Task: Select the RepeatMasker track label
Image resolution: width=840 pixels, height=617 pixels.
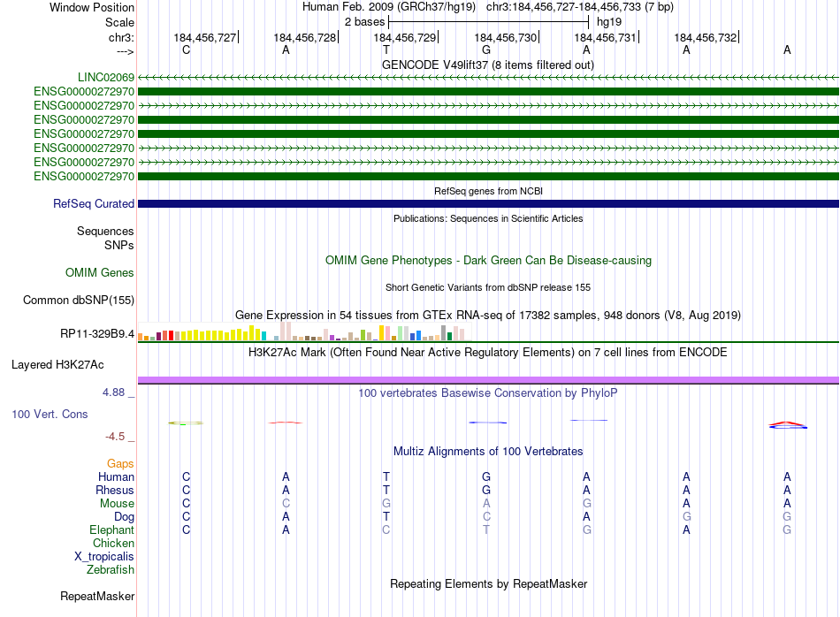Action: 97,596
